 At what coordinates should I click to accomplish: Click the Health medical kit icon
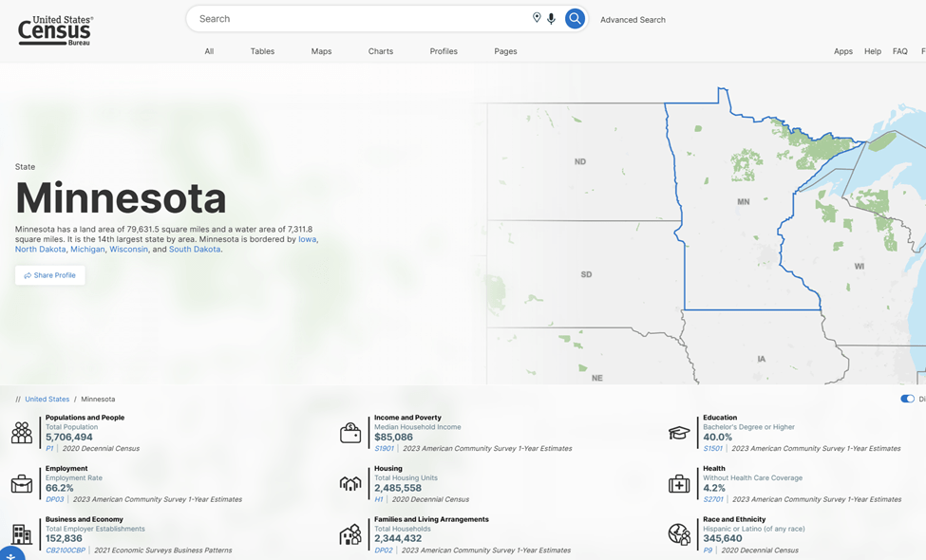[x=679, y=484]
